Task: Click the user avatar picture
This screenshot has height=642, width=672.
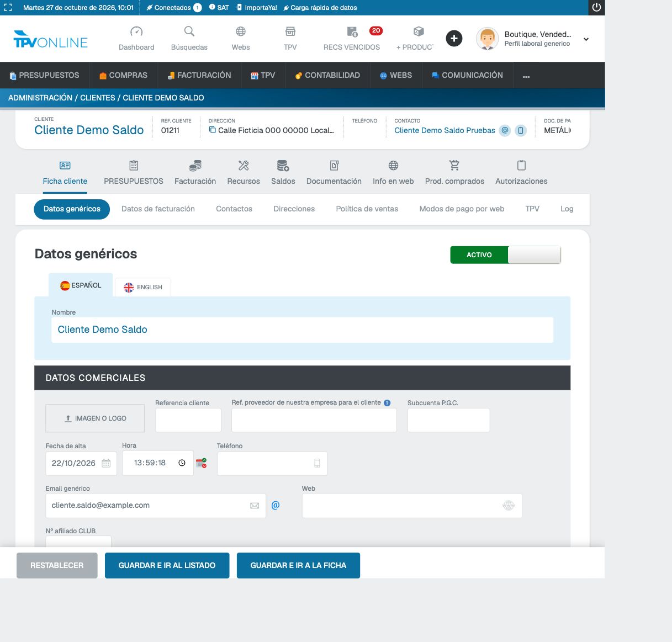Action: click(x=487, y=39)
